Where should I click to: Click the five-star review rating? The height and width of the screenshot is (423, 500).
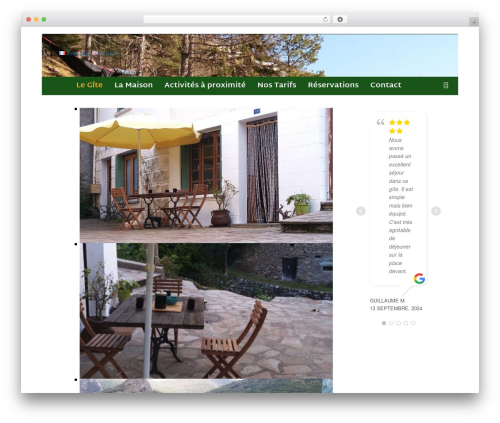(x=399, y=127)
